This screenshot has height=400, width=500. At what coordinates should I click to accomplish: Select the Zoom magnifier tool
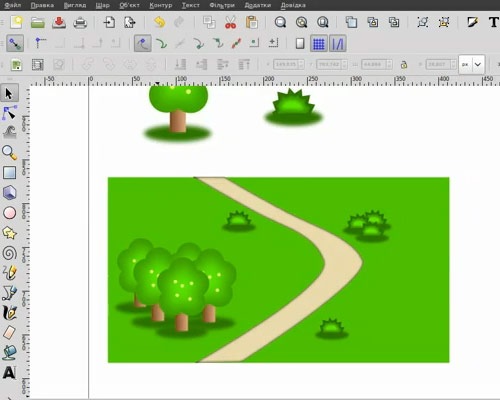(x=9, y=153)
